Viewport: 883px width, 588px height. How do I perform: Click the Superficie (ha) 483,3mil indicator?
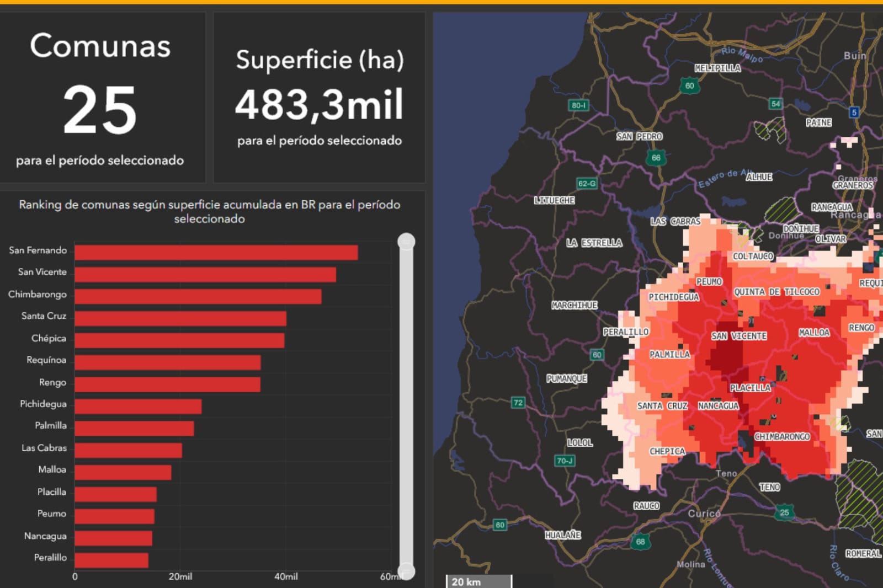click(x=319, y=98)
